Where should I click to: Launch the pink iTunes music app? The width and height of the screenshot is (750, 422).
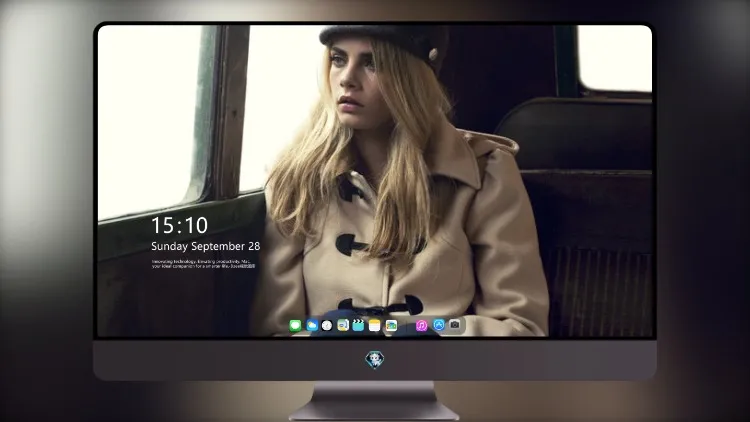[x=421, y=326]
